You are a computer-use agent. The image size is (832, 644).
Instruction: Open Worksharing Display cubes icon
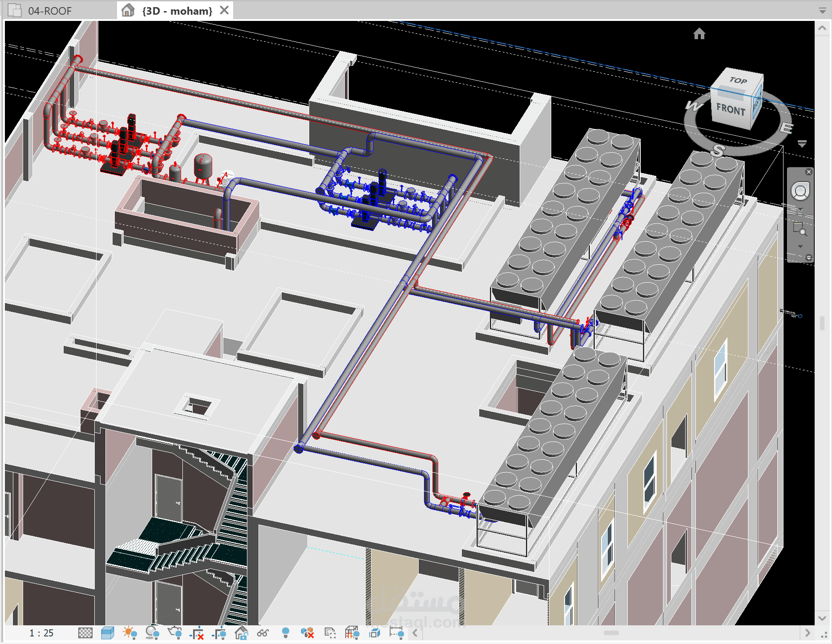tap(307, 633)
